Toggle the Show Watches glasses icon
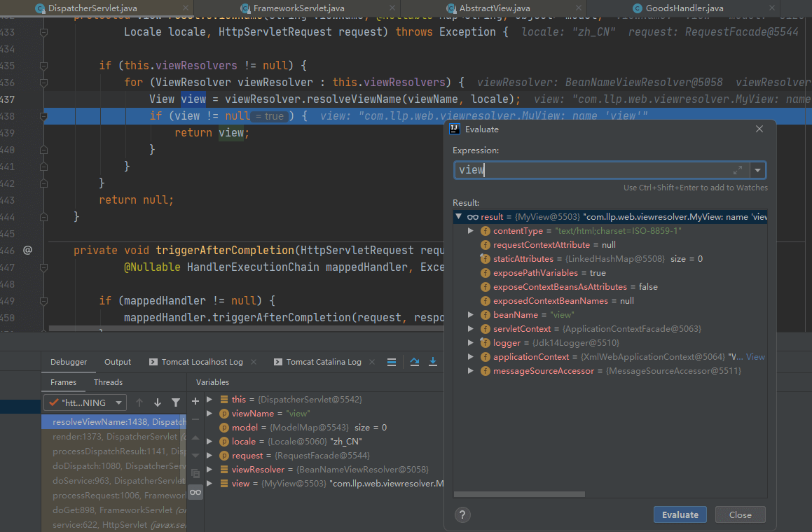 [195, 492]
